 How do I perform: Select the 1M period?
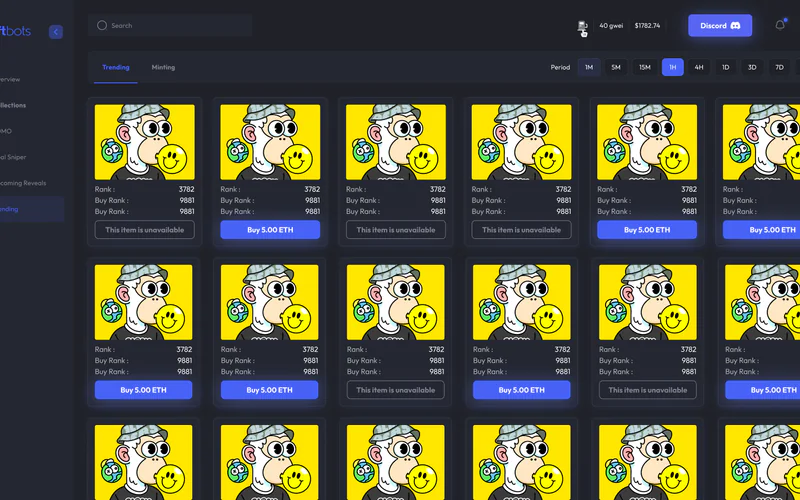click(x=589, y=67)
